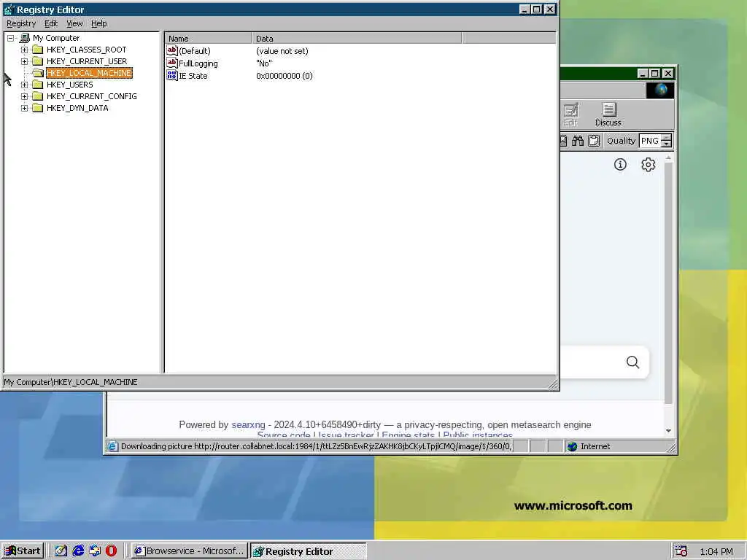
Task: Select the IE State binary value icon
Action: (172, 75)
